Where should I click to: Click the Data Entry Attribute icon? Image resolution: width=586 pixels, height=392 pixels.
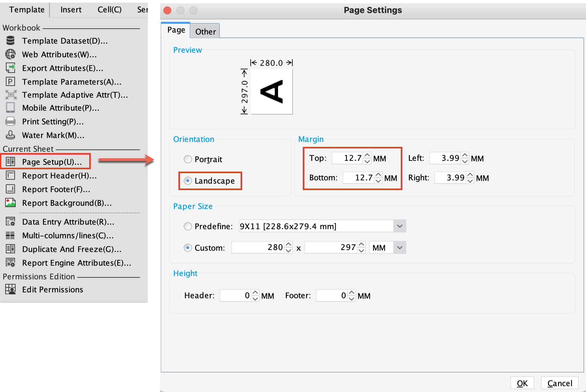[10, 221]
